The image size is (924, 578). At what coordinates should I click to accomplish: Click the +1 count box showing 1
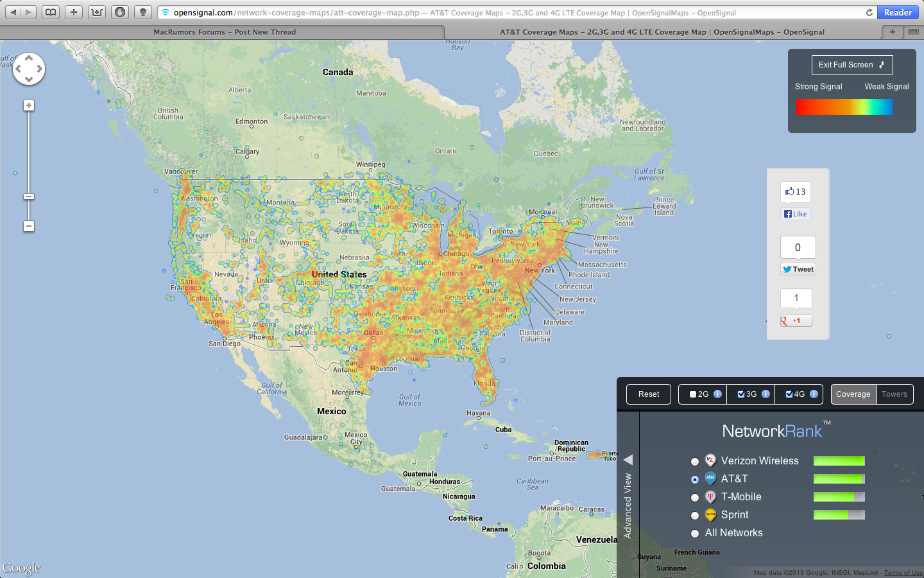coord(796,298)
